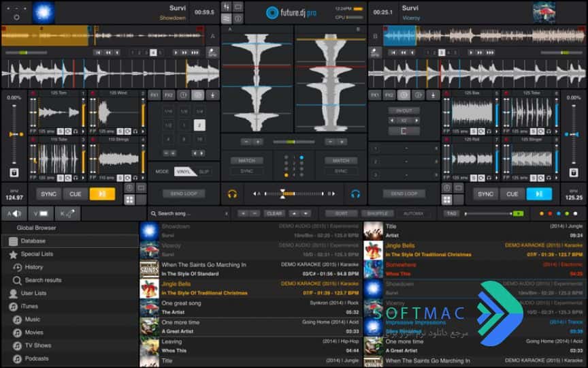588x368 pixels.
Task: Open the audio panel (A speaker tab)
Action: coord(14,214)
